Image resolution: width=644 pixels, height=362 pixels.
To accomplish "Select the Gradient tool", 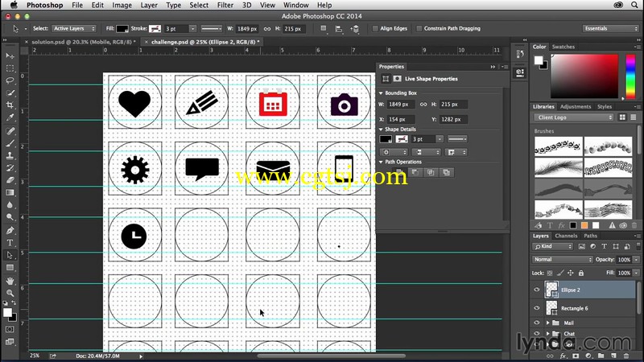I will (10, 192).
